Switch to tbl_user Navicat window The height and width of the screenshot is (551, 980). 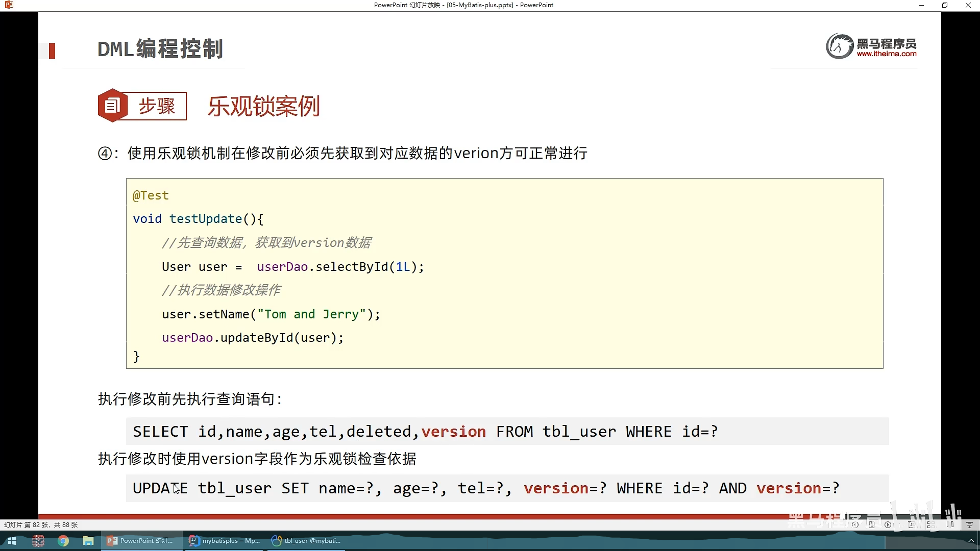coord(307,541)
